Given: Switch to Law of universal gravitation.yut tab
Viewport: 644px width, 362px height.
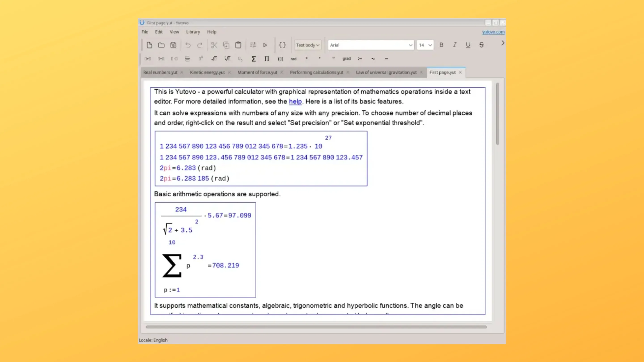Looking at the screenshot, I should tap(386, 72).
